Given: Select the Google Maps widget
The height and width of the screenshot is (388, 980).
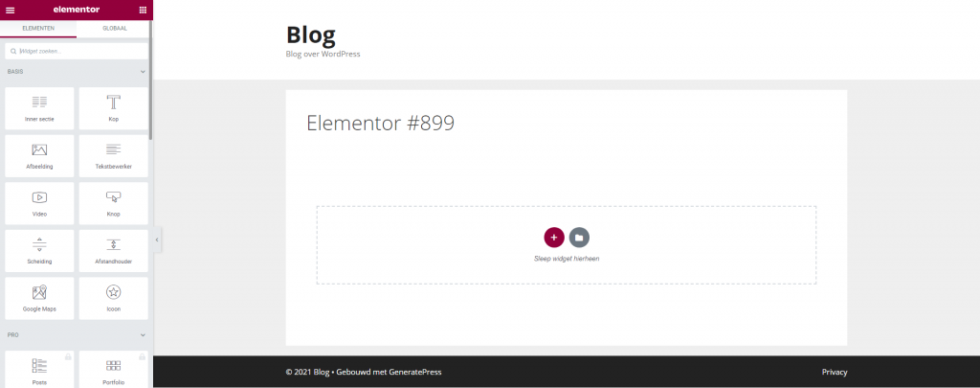Looking at the screenshot, I should 40,298.
